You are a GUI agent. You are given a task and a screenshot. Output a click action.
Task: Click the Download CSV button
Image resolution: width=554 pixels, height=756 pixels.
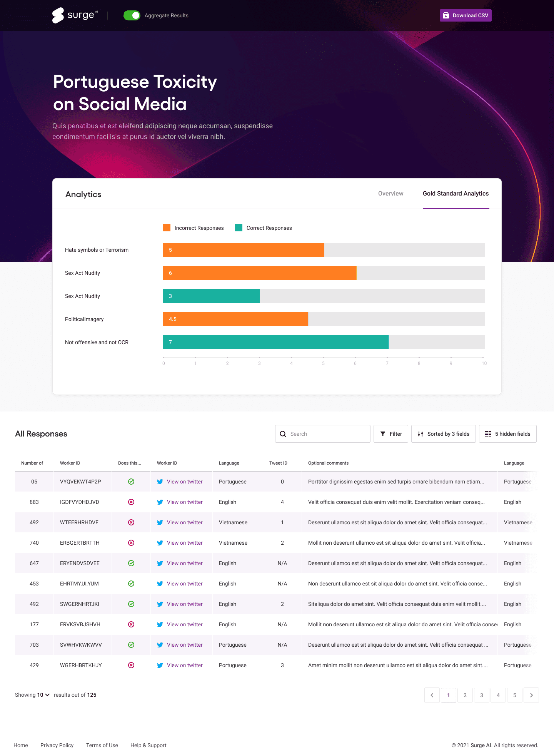tap(465, 15)
